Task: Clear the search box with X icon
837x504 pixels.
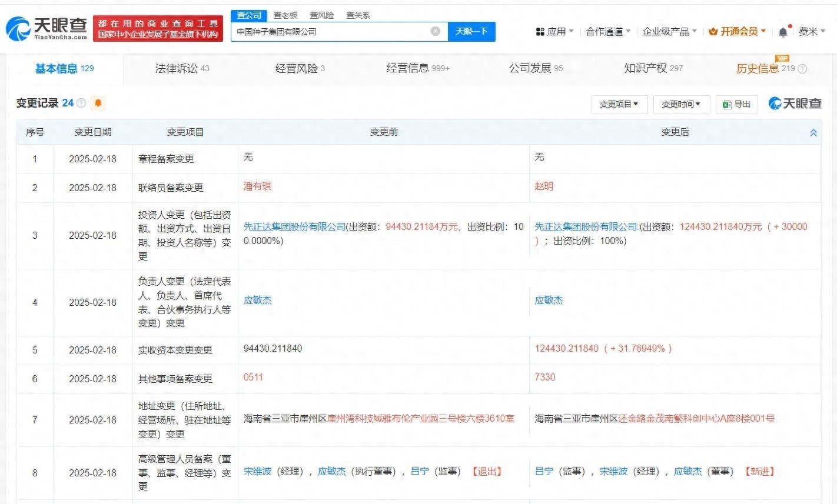Action: [435, 31]
